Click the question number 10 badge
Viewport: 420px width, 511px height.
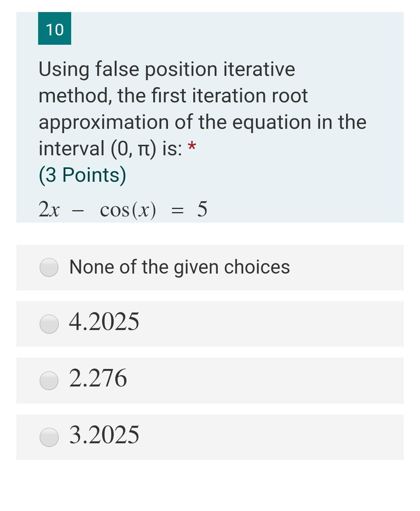(x=54, y=28)
